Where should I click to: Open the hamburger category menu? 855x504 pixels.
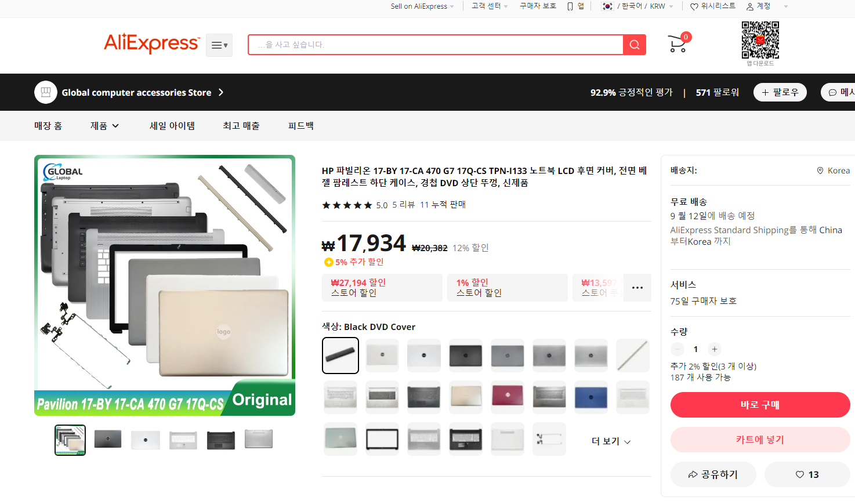(219, 45)
